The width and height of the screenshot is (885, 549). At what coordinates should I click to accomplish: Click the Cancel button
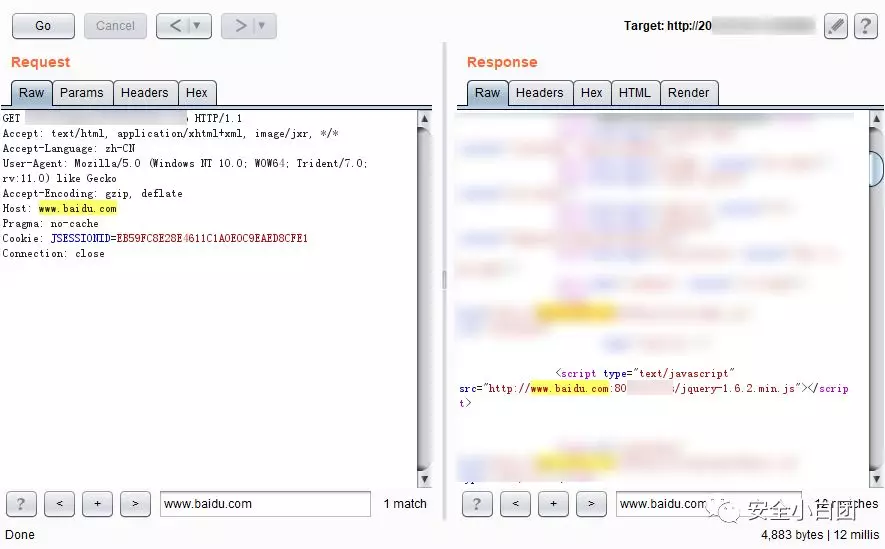(x=115, y=26)
